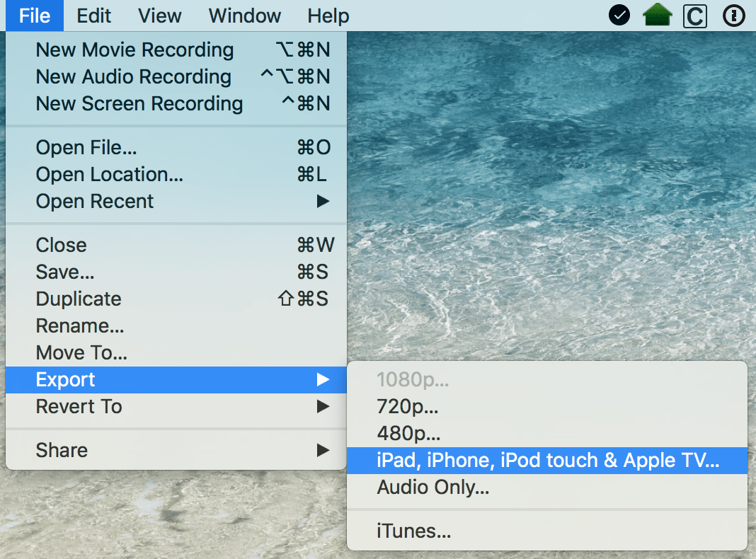Export the movie as 720p…

click(547, 407)
